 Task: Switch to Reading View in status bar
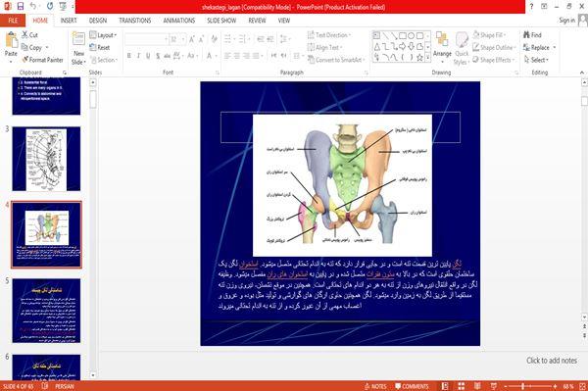(477, 386)
